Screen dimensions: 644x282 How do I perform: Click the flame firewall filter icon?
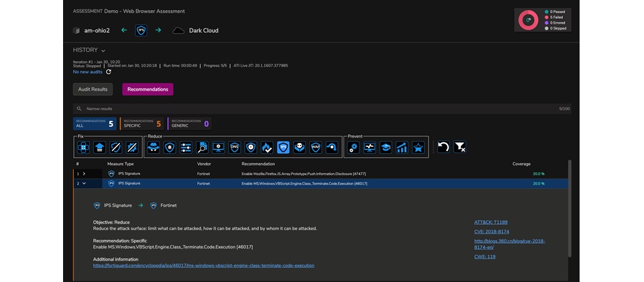[x=267, y=147]
